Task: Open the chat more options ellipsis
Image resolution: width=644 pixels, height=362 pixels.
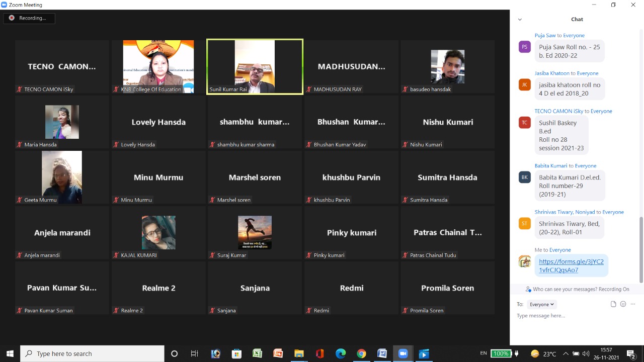Action: tap(633, 304)
